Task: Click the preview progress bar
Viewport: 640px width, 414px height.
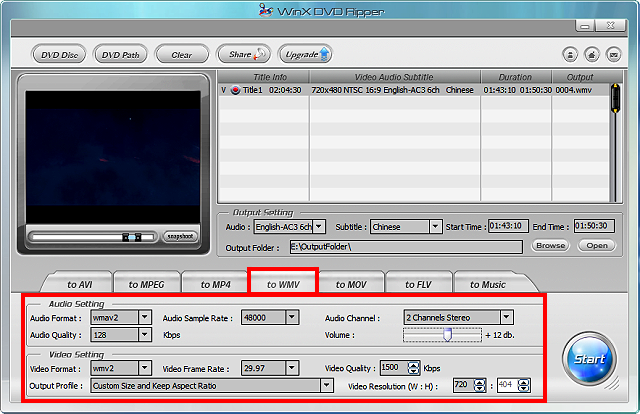Action: tap(93, 237)
